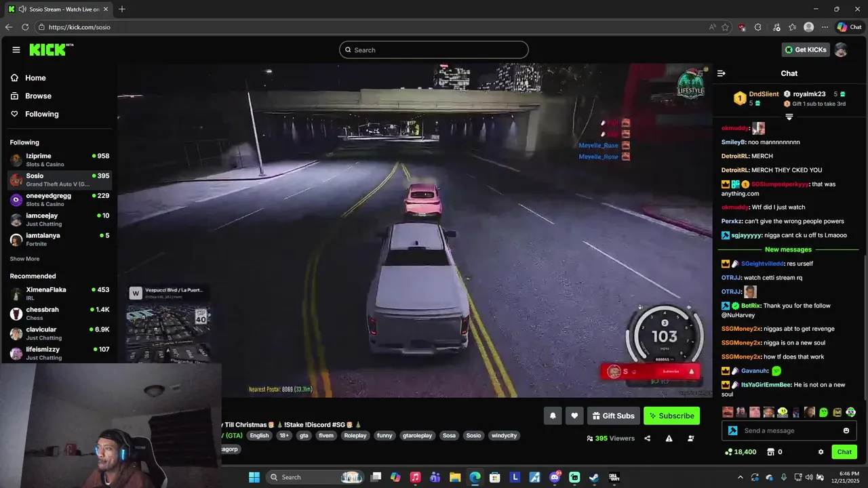
Task: Open iamceejay channel
Action: pos(60,219)
